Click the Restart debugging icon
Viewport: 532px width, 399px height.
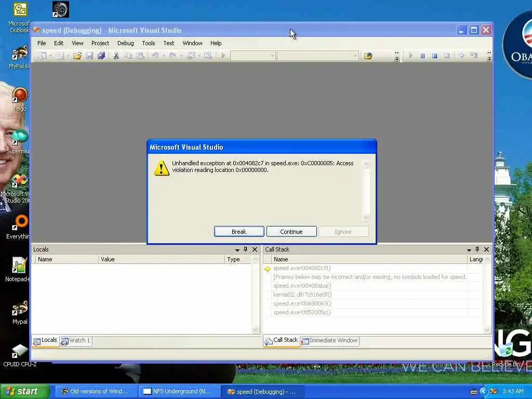pyautogui.click(x=447, y=56)
